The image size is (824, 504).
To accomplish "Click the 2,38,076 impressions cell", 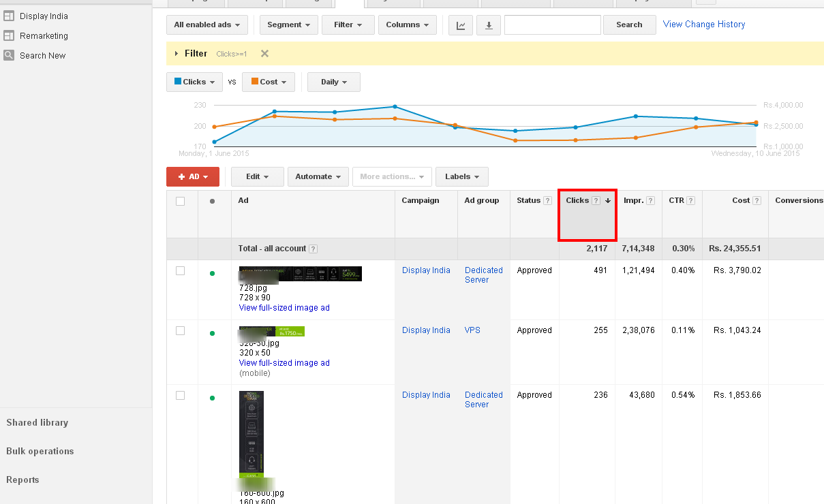I will [638, 330].
